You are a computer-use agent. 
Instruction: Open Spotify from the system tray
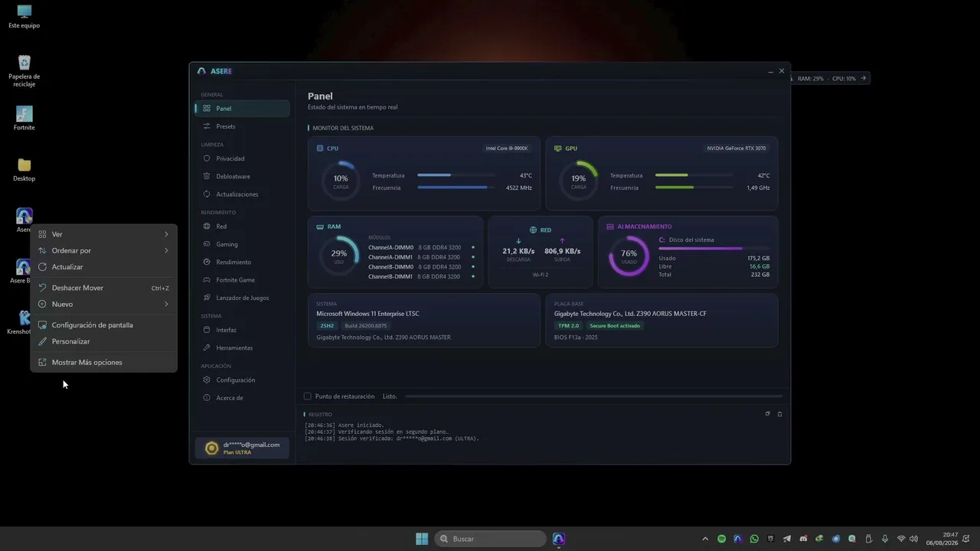721,539
